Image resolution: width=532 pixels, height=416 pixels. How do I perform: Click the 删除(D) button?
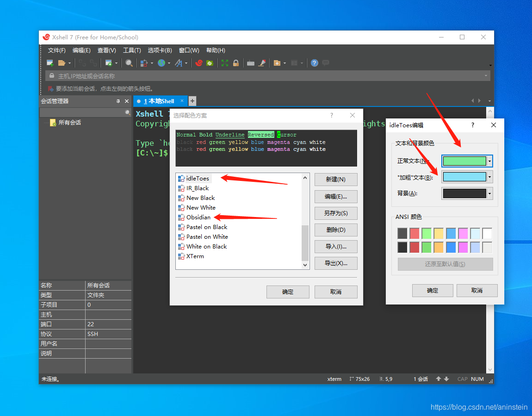point(336,230)
